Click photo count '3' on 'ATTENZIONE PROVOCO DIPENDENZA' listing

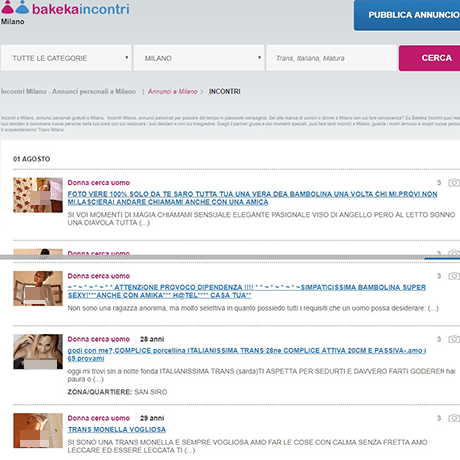pyautogui.click(x=439, y=276)
